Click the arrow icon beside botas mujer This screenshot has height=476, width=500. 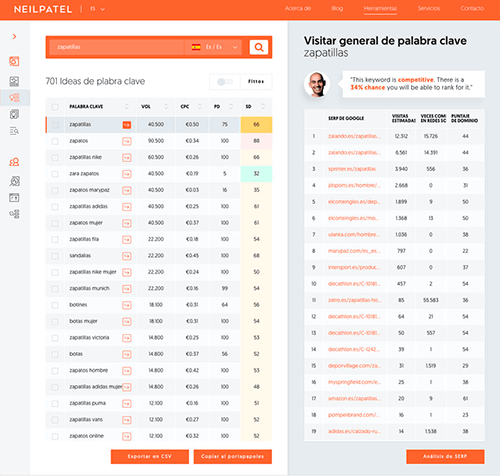(x=127, y=321)
